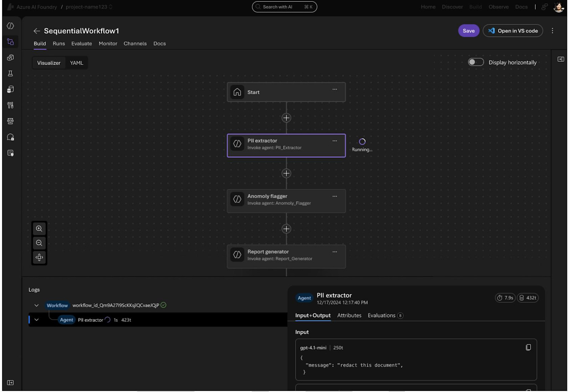Click the link icon beside the avatar
This screenshot has width=571, height=392.
(x=544, y=7)
